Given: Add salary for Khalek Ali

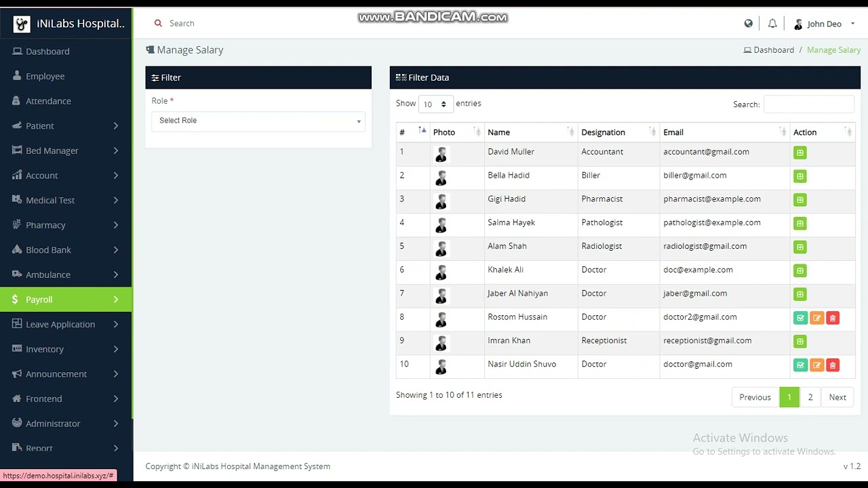Looking at the screenshot, I should tap(800, 271).
